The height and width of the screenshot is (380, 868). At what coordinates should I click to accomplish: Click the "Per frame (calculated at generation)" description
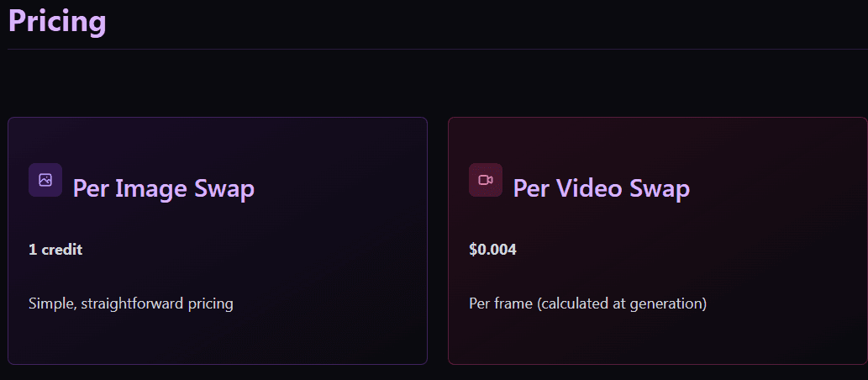pyautogui.click(x=587, y=303)
